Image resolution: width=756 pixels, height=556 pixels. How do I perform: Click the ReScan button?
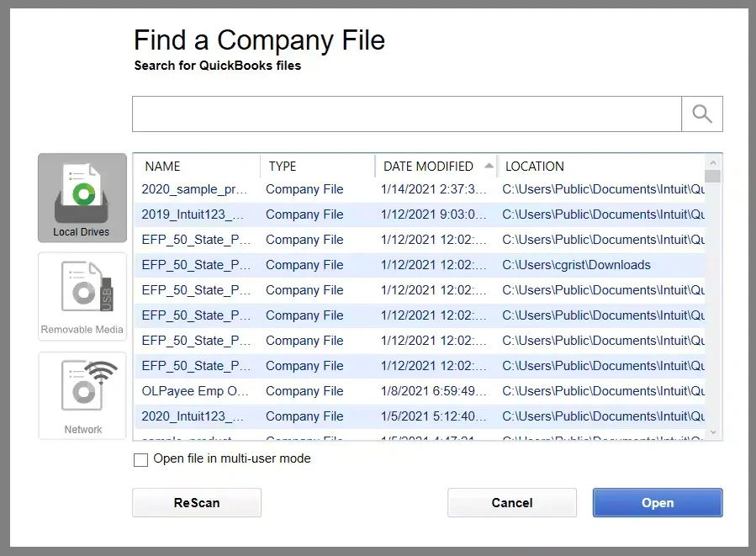tap(196, 502)
